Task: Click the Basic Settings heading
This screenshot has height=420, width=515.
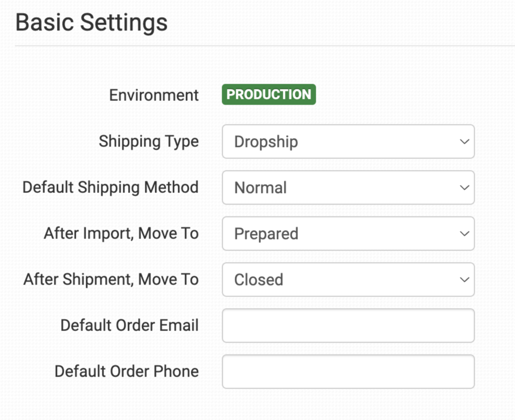Action: 91,24
